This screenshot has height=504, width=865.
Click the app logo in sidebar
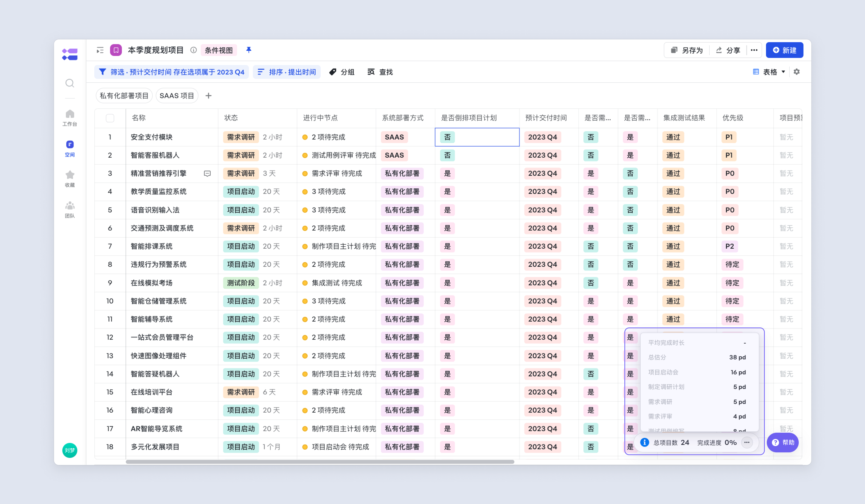pos(70,54)
